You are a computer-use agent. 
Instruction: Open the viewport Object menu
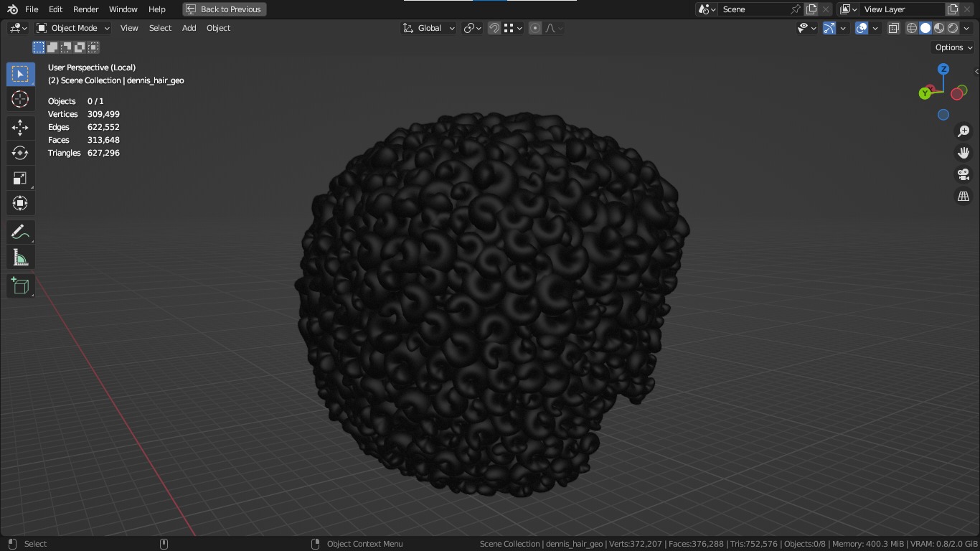point(218,28)
